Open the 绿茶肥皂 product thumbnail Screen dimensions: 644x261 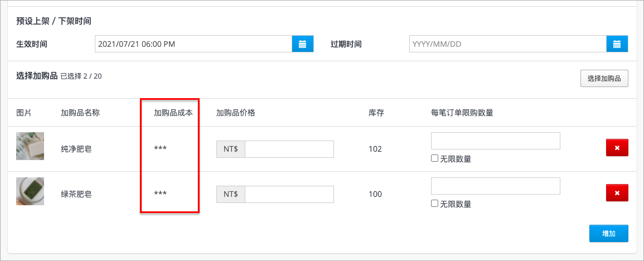pyautogui.click(x=30, y=191)
